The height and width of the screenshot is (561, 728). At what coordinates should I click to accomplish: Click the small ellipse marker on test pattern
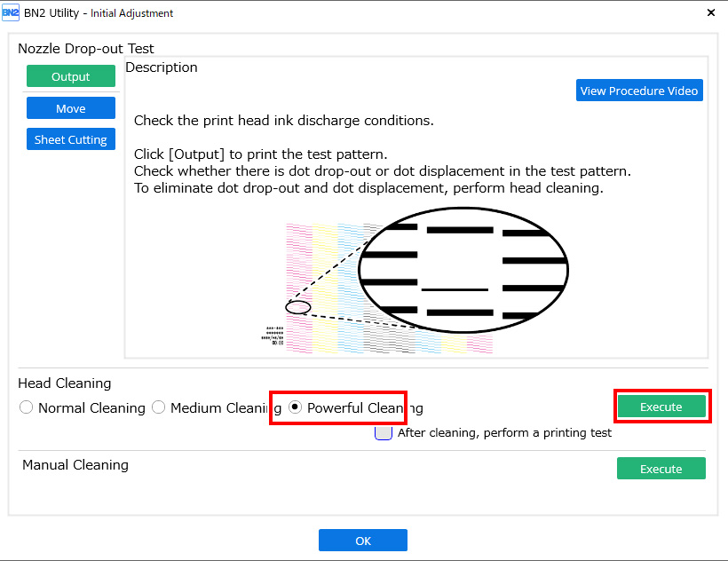click(298, 307)
